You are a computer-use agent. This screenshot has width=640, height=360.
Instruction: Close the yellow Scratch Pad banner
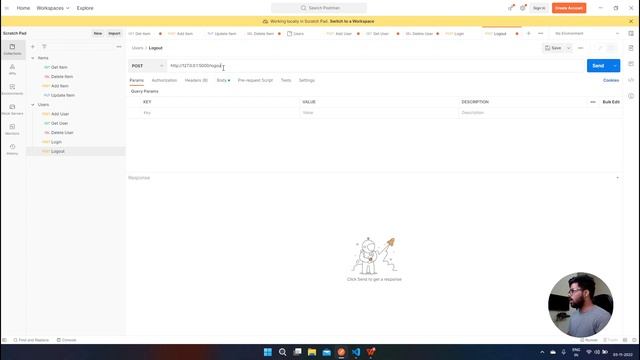coord(631,21)
